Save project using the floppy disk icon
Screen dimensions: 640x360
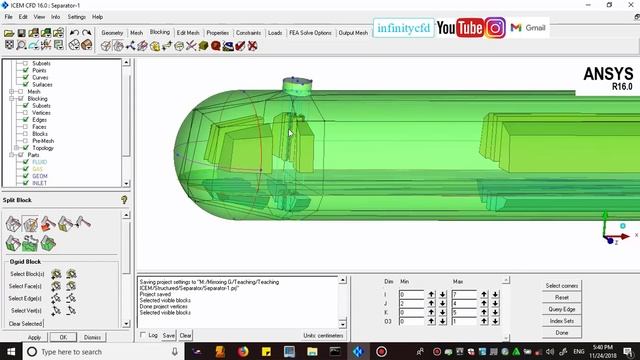click(x=21, y=33)
